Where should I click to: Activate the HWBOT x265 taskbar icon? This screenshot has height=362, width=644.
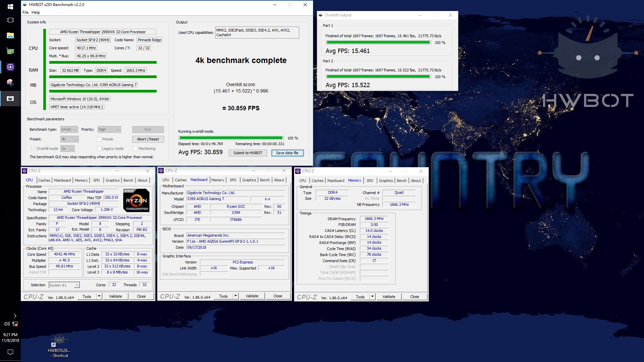pos(10,98)
